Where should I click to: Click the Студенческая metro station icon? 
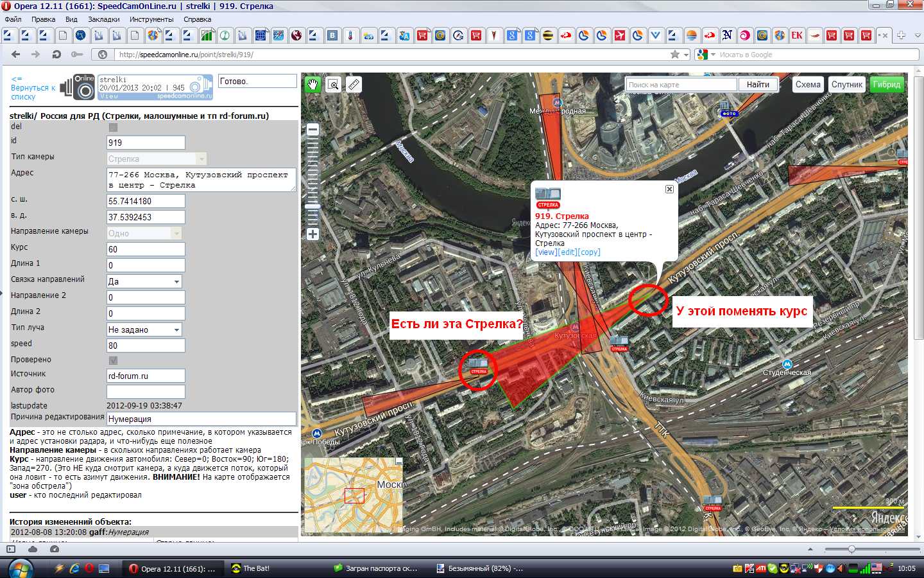(x=787, y=364)
